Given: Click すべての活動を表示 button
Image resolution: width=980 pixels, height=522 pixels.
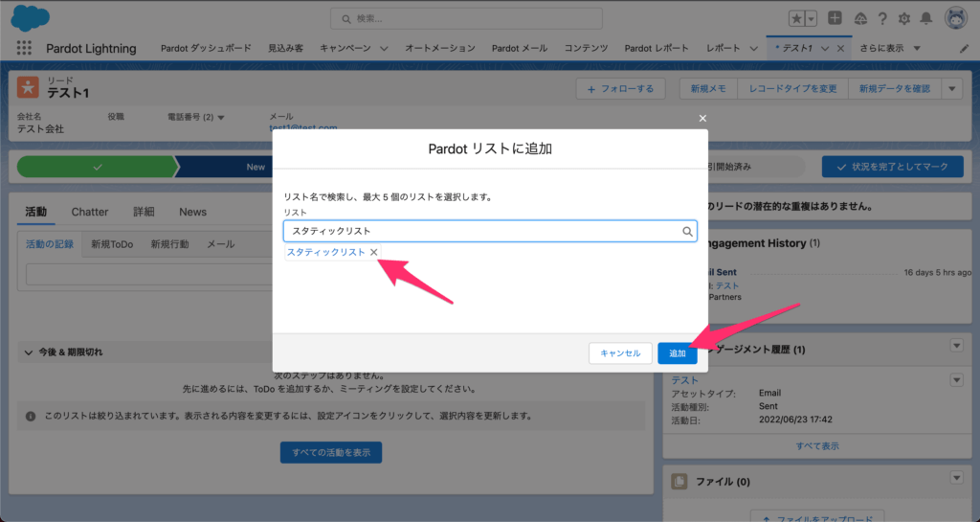Looking at the screenshot, I should [x=331, y=453].
